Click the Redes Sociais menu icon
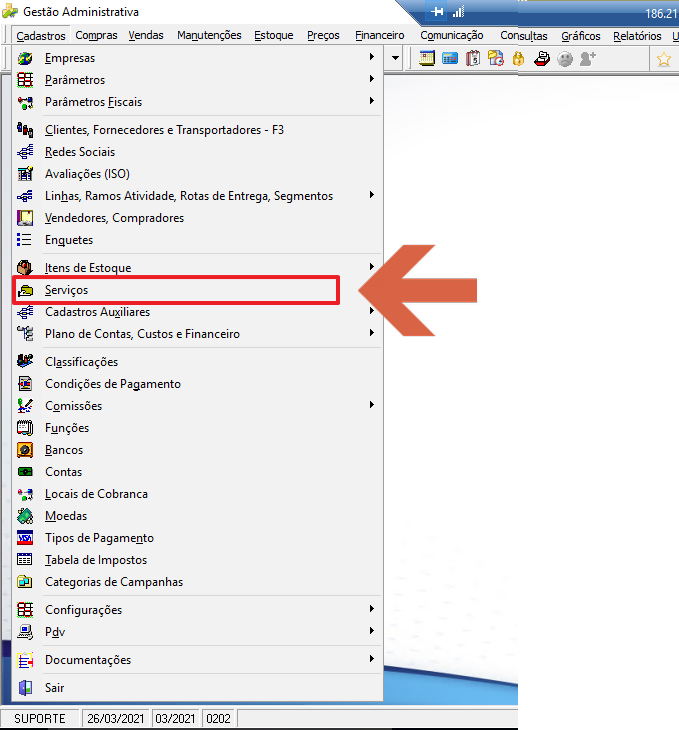The height and width of the screenshot is (730, 679). click(25, 152)
